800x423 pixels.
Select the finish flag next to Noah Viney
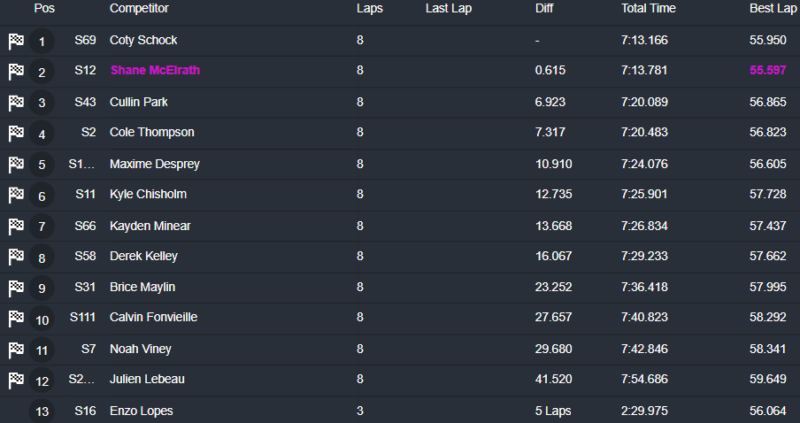click(x=16, y=350)
